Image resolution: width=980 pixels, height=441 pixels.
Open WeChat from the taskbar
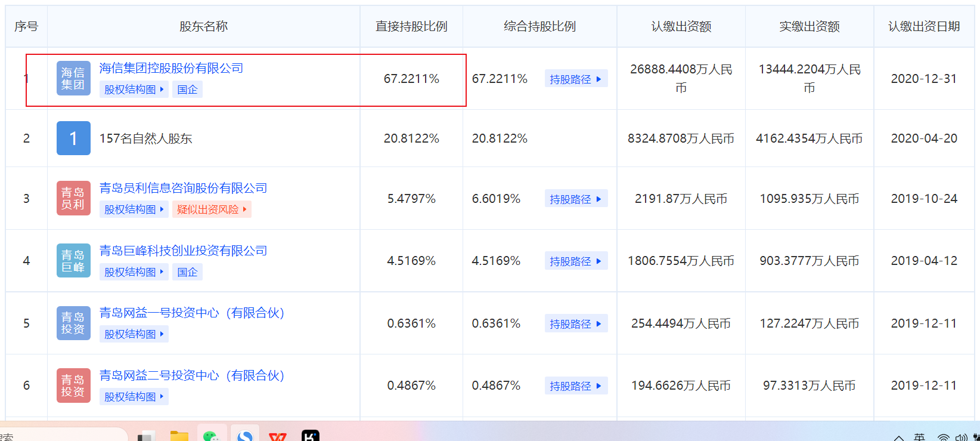[210, 436]
